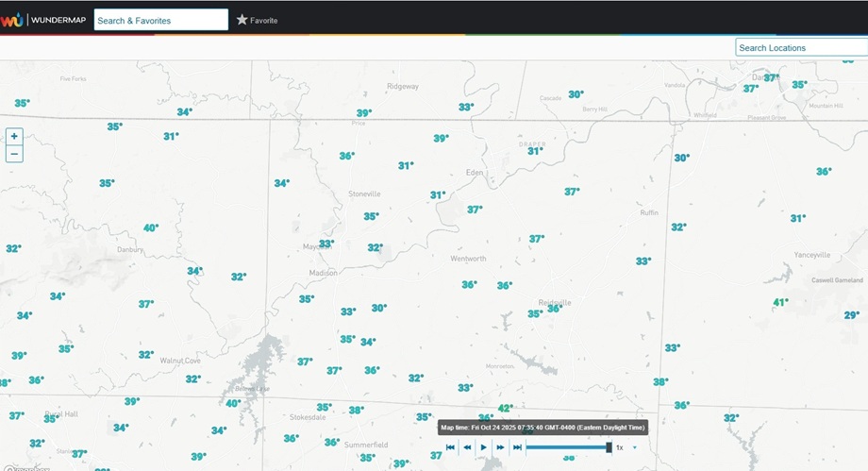
Task: Select the 42° station near Monroeton
Action: (x=505, y=409)
